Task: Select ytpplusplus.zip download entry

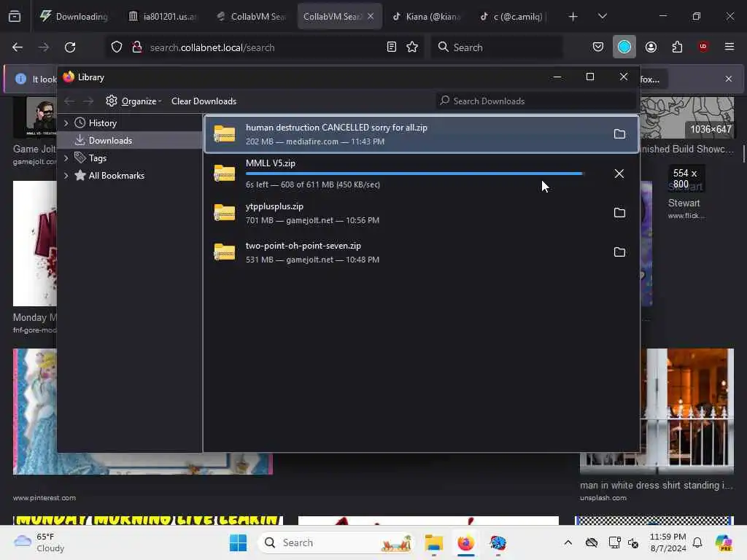Action: [422, 213]
